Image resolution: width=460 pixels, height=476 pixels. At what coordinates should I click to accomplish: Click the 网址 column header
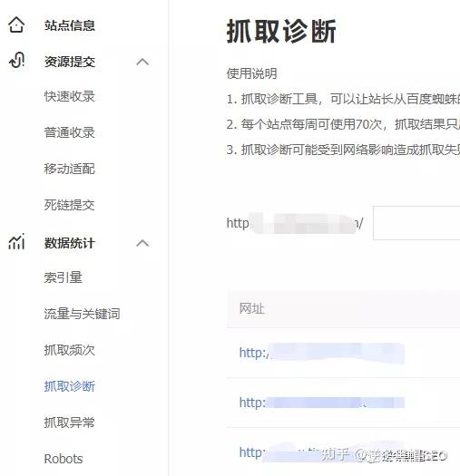(x=252, y=309)
